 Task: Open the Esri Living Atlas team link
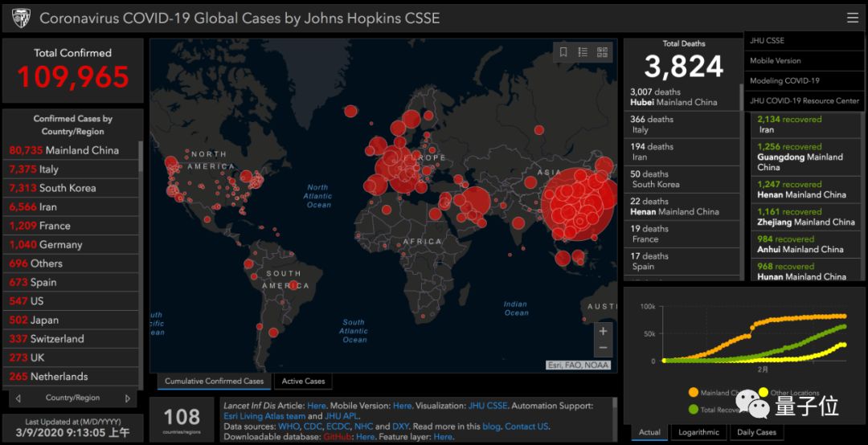point(264,415)
